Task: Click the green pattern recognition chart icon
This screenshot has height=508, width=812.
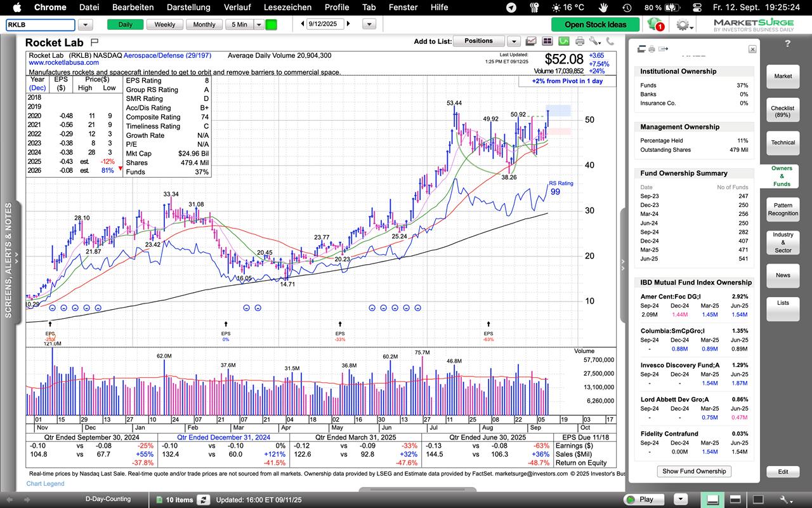Action: [563, 41]
